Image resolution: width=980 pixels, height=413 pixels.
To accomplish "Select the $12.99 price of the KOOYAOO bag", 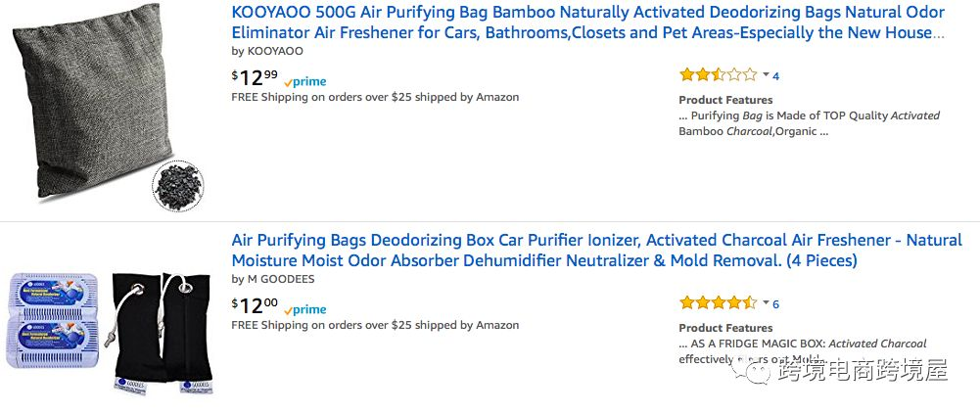I will (x=254, y=76).
